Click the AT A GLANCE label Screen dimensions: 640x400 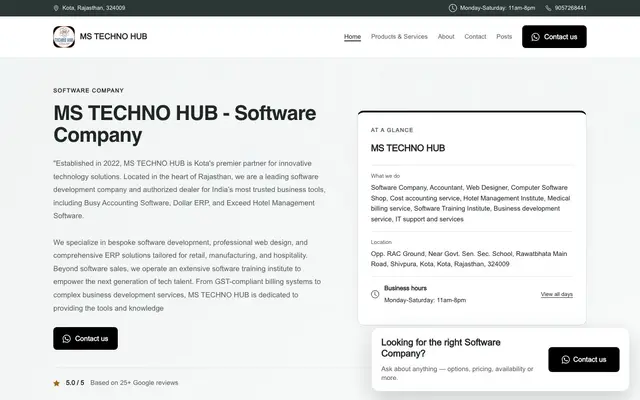click(x=392, y=130)
